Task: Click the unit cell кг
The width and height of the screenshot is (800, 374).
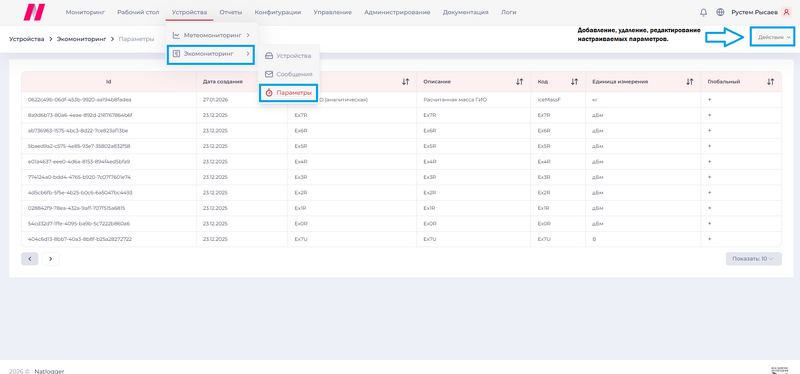Action: click(x=595, y=99)
